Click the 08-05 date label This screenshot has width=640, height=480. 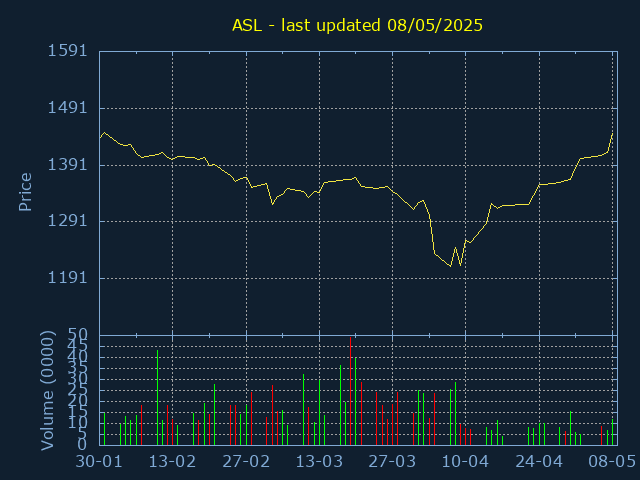pyautogui.click(x=612, y=462)
